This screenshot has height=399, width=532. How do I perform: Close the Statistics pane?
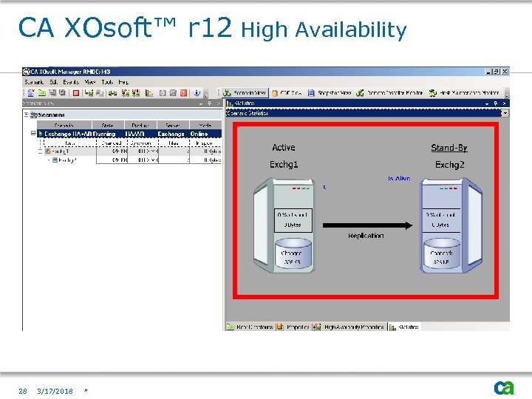click(504, 103)
